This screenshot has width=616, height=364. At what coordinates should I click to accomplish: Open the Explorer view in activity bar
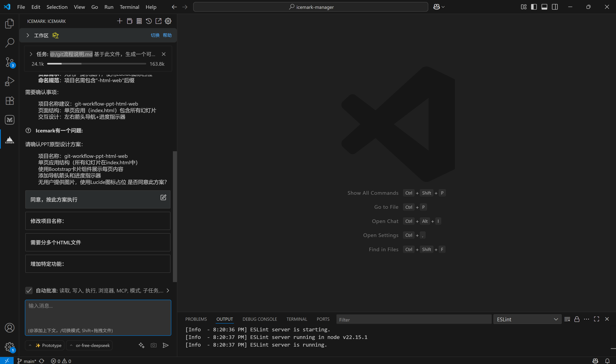[10, 24]
